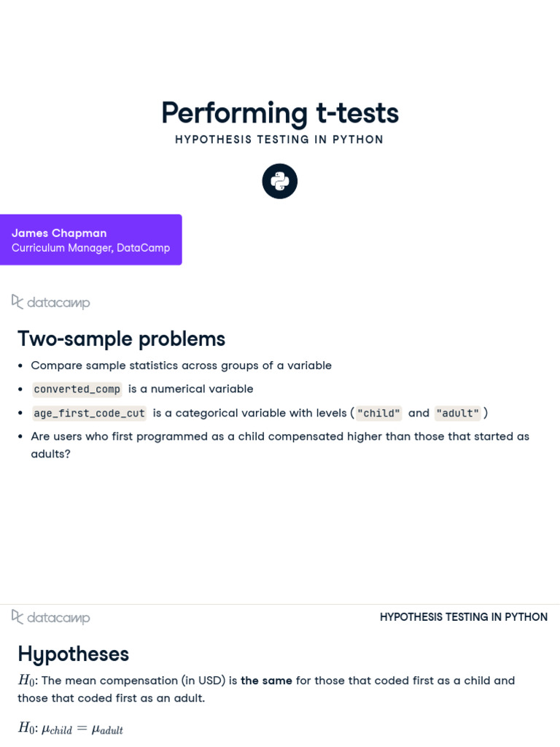Click the "is a numerical variable" text
This screenshot has width=560, height=747.
[191, 389]
